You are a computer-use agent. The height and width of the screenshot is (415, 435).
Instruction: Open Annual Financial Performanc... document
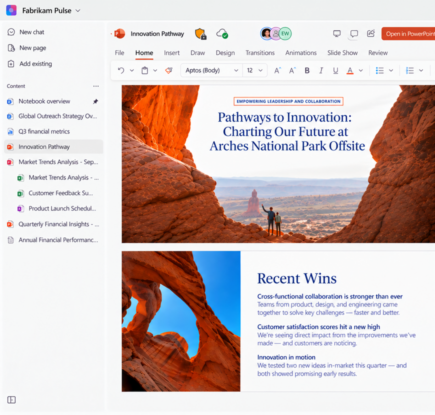click(x=53, y=240)
